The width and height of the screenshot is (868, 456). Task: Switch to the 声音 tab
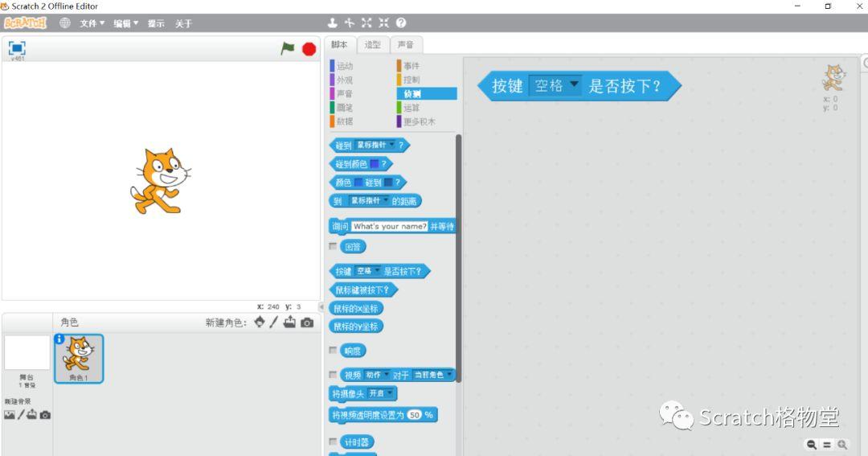click(x=406, y=44)
